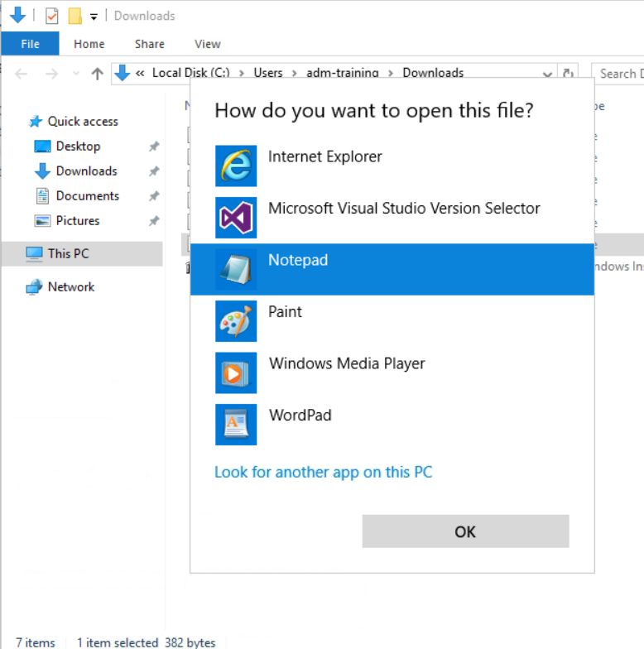
Task: Select Windows Media Player icon
Action: click(x=236, y=373)
